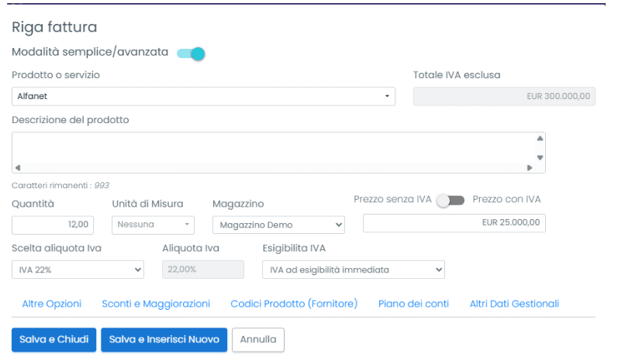The width and height of the screenshot is (625, 364).
Task: Click the Salva e Chiudi button
Action: click(x=54, y=339)
